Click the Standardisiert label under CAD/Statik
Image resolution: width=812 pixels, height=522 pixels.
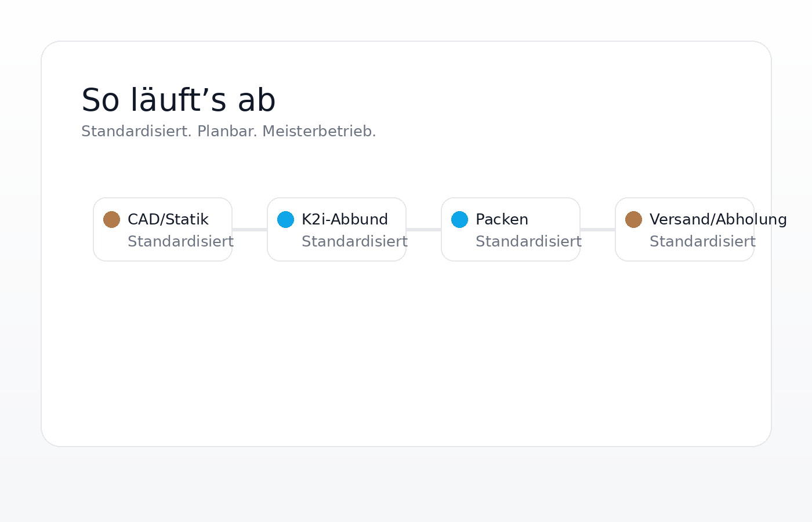pos(180,241)
